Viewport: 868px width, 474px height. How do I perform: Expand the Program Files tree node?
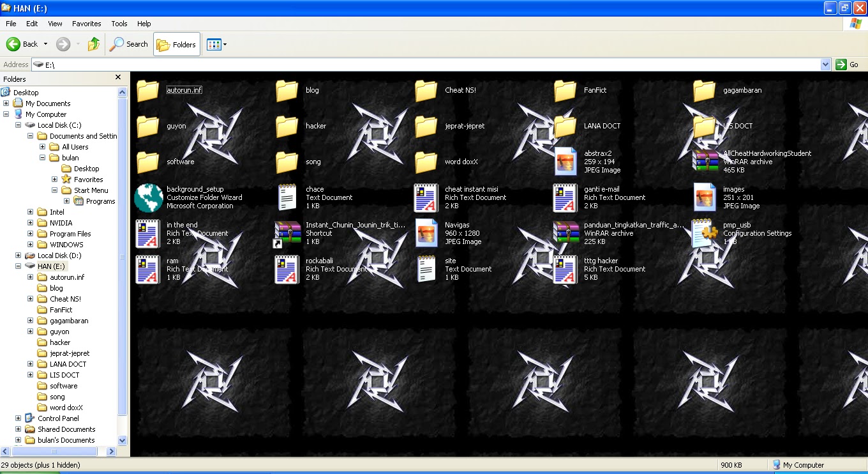click(x=31, y=234)
